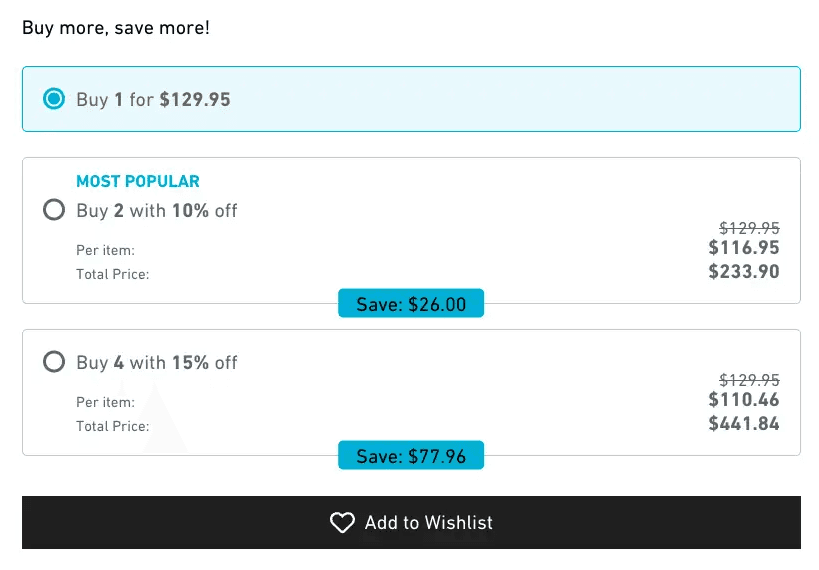Click Per item label in Buy 2 option

tap(106, 250)
